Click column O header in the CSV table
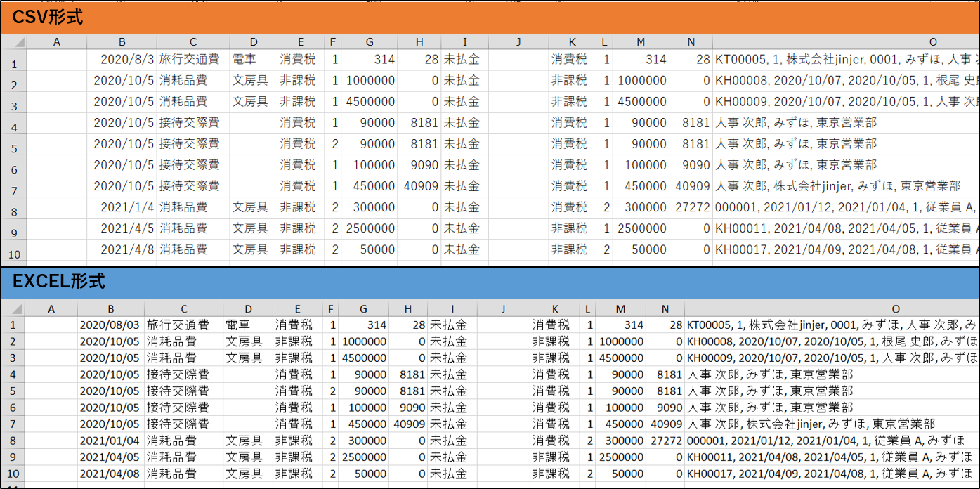The image size is (980, 489). point(933,42)
